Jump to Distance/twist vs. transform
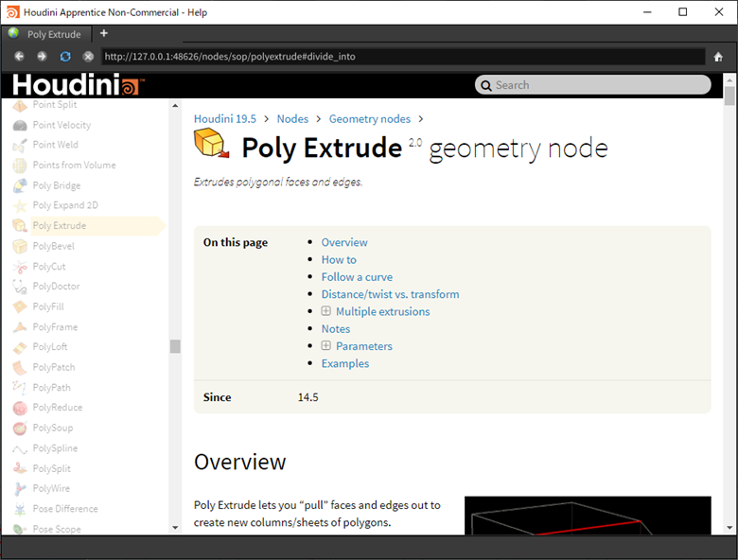 (x=390, y=294)
